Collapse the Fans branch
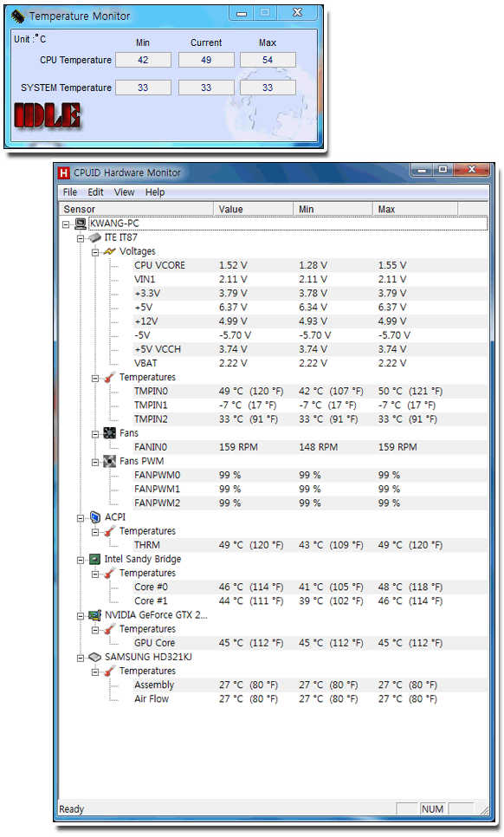 [95, 434]
